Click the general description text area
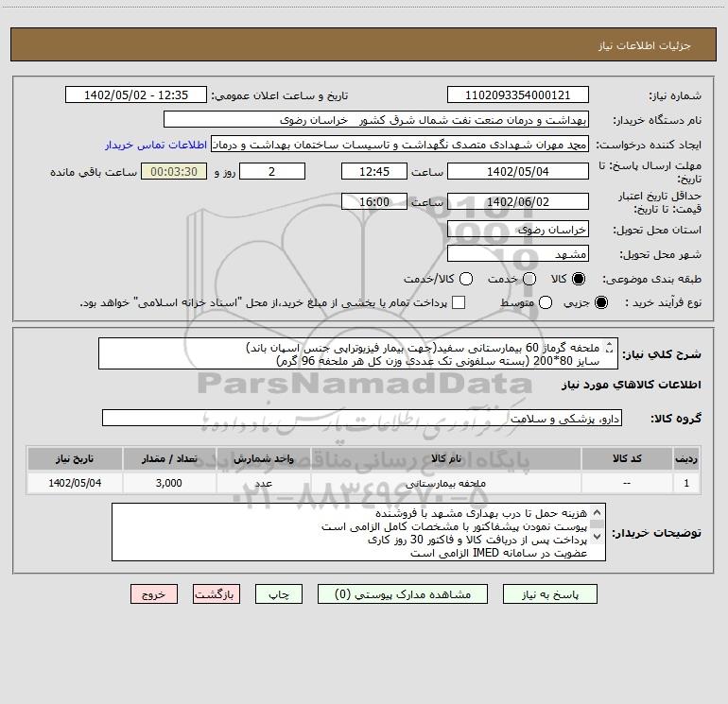The image size is (728, 704). [358, 354]
